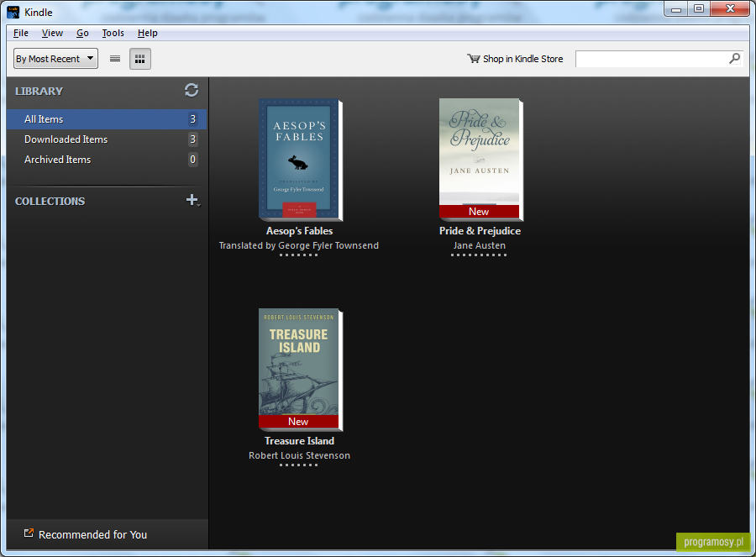Click the COLLECTIONS section header
This screenshot has height=557, width=756.
[50, 201]
